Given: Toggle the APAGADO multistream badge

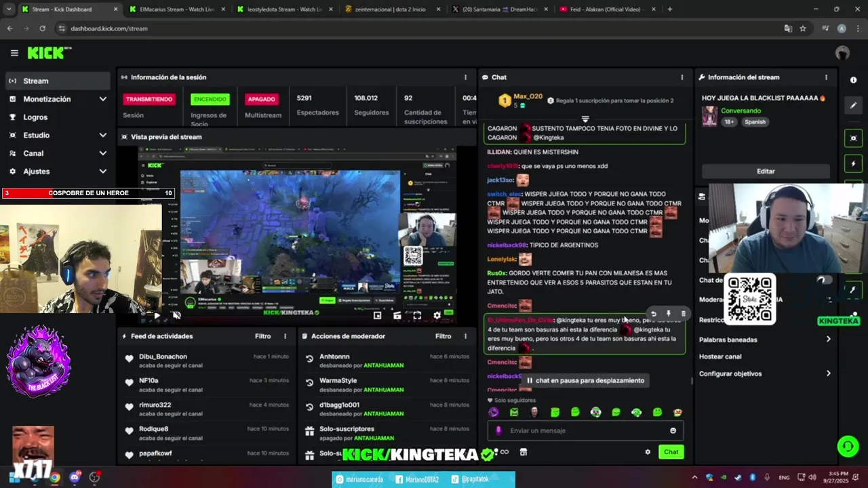Looking at the screenshot, I should pos(261,99).
